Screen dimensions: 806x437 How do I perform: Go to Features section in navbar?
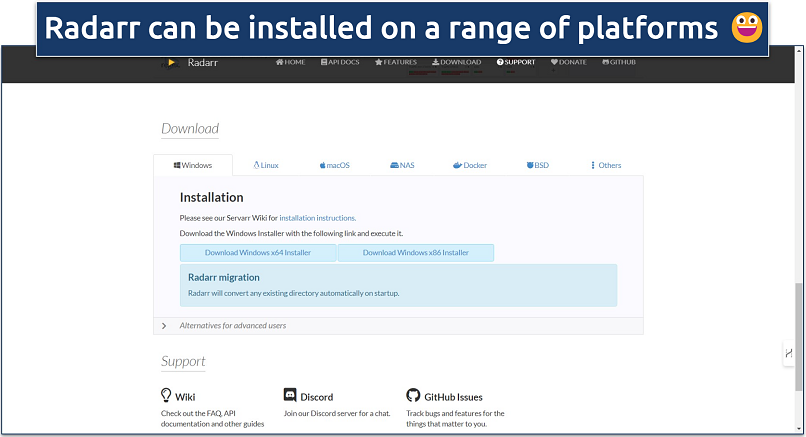(x=398, y=62)
